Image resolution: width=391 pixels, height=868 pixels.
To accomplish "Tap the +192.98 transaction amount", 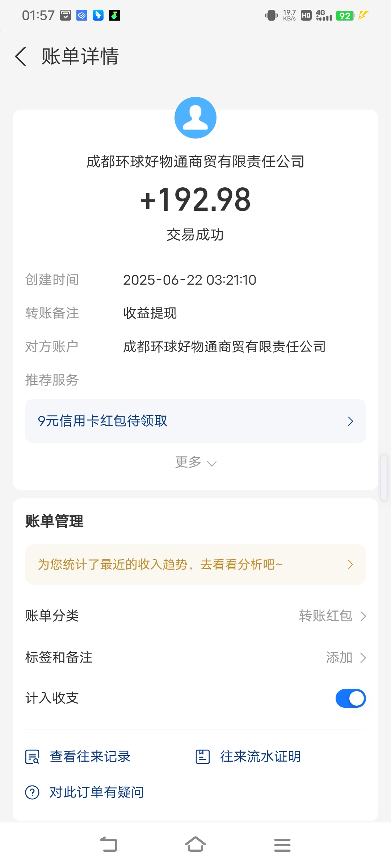I will pyautogui.click(x=195, y=200).
